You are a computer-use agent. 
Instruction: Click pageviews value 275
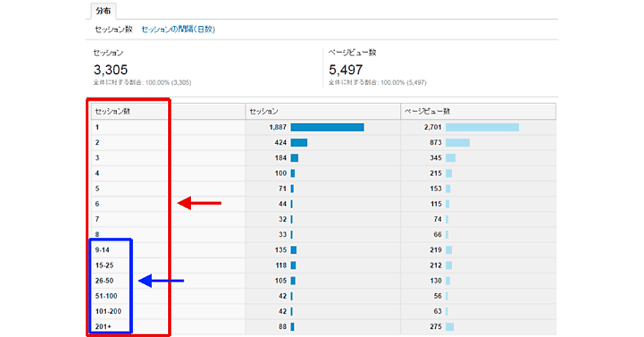coord(436,327)
